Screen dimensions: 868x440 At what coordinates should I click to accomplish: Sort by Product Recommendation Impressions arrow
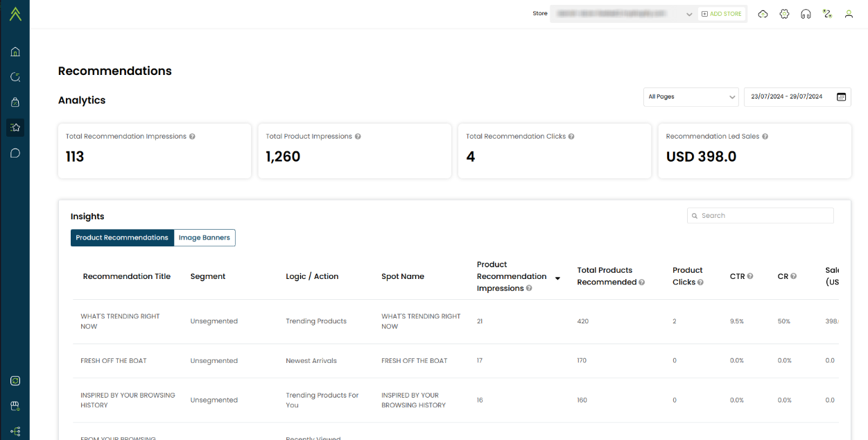557,278
